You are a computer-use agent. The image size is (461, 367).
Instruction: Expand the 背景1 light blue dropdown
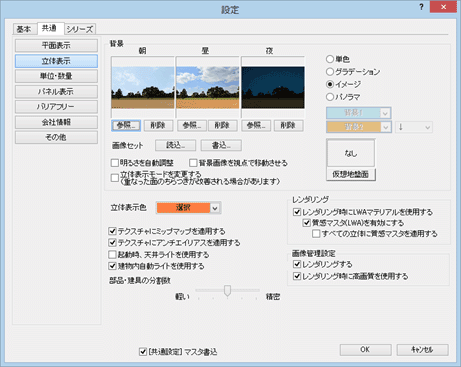(x=358, y=113)
